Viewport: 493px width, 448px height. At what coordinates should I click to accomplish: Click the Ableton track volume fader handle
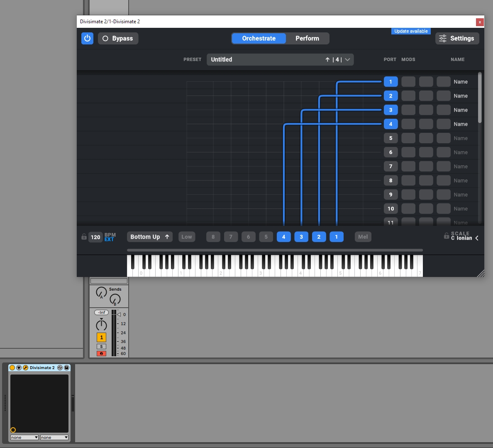point(119,314)
